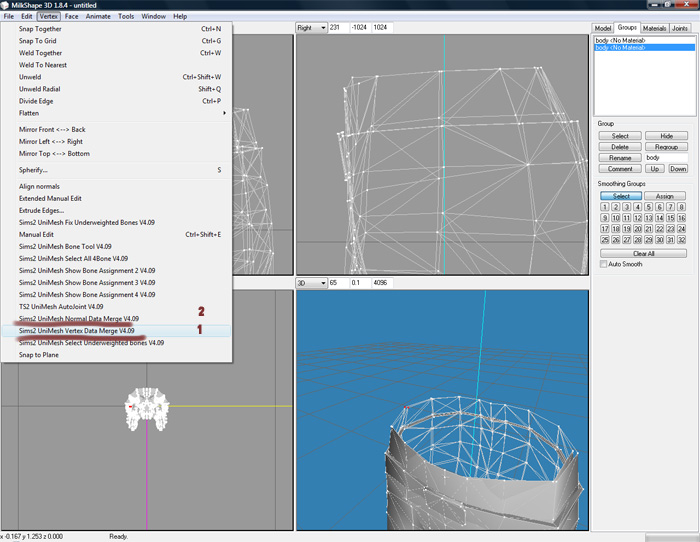
Task: Open the 3D viewport view dropdown
Action: [x=312, y=283]
